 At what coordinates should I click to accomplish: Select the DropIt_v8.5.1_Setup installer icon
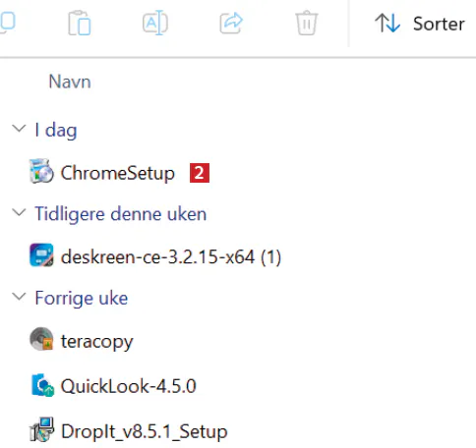coord(42,429)
